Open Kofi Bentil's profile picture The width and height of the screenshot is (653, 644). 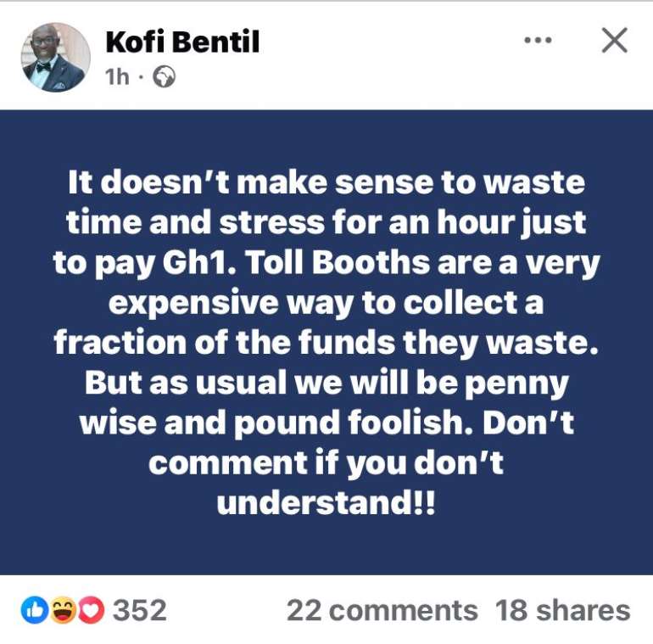click(56, 58)
